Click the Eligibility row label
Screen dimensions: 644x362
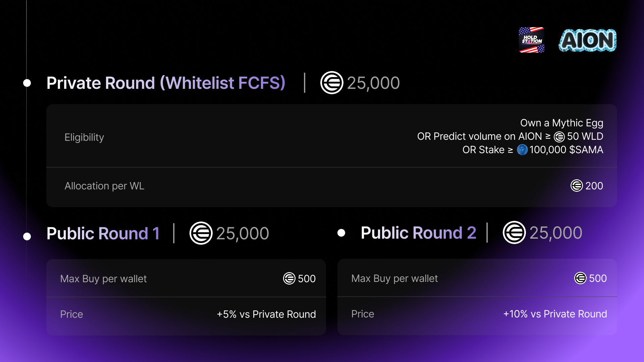84,137
